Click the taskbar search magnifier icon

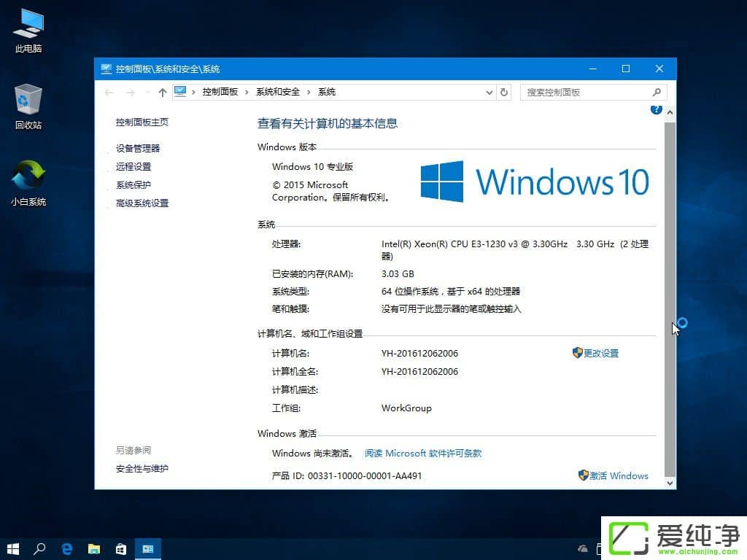[39, 548]
